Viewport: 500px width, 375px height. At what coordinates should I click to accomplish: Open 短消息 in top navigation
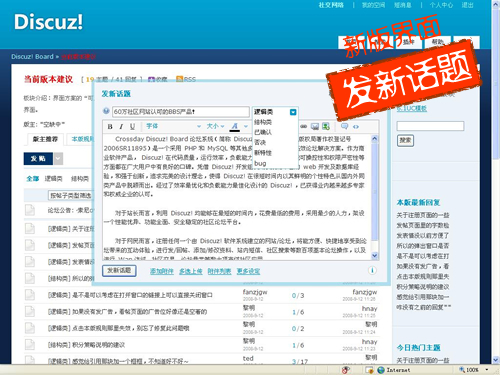[x=403, y=5]
